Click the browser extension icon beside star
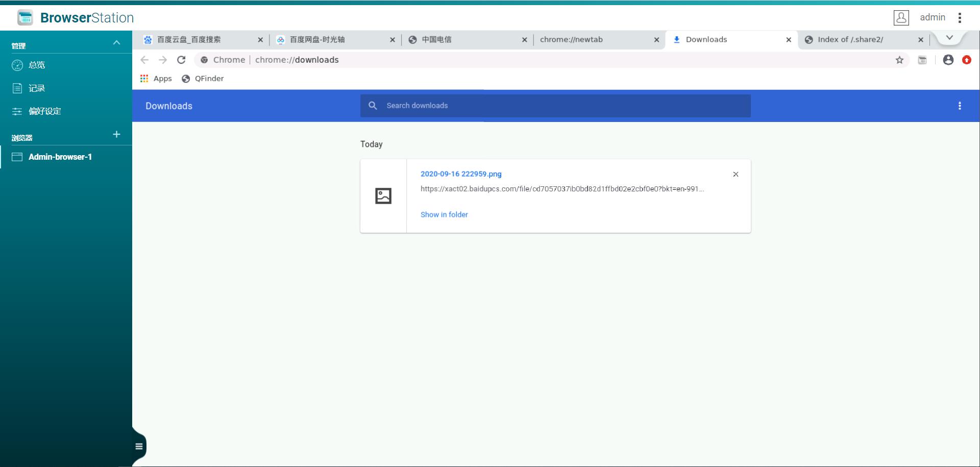Image resolution: width=980 pixels, height=467 pixels. coord(922,60)
